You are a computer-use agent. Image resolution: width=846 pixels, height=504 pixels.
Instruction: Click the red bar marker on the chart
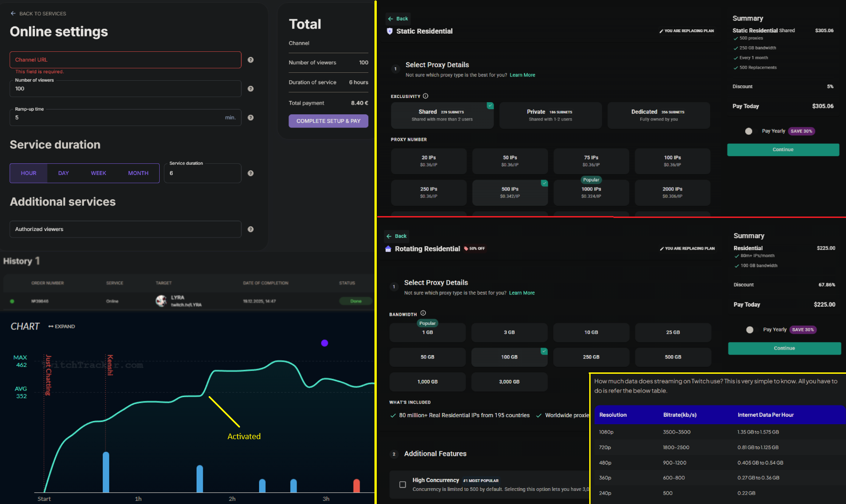357,486
